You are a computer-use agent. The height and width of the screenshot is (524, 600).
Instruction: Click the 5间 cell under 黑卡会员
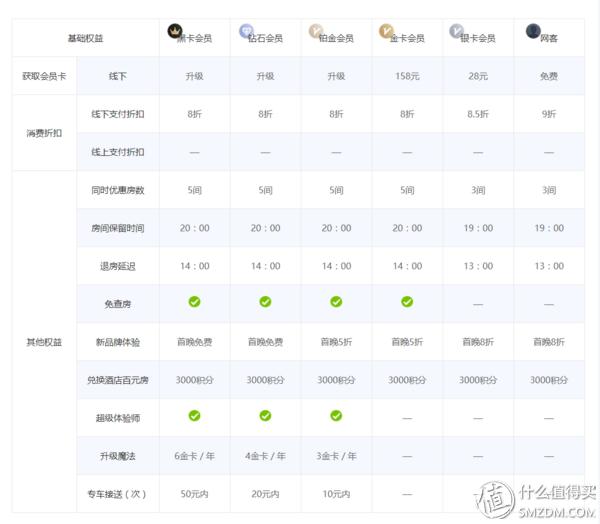[195, 190]
